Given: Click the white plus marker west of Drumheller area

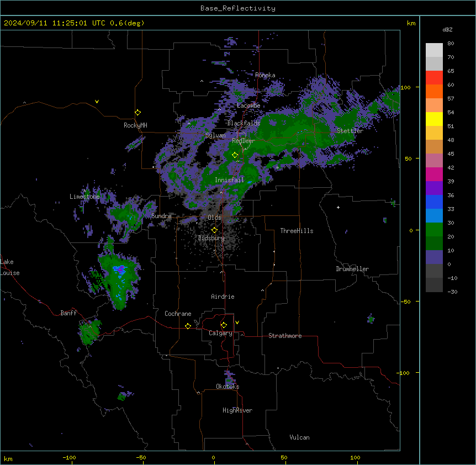Looking at the screenshot, I should 338,207.
